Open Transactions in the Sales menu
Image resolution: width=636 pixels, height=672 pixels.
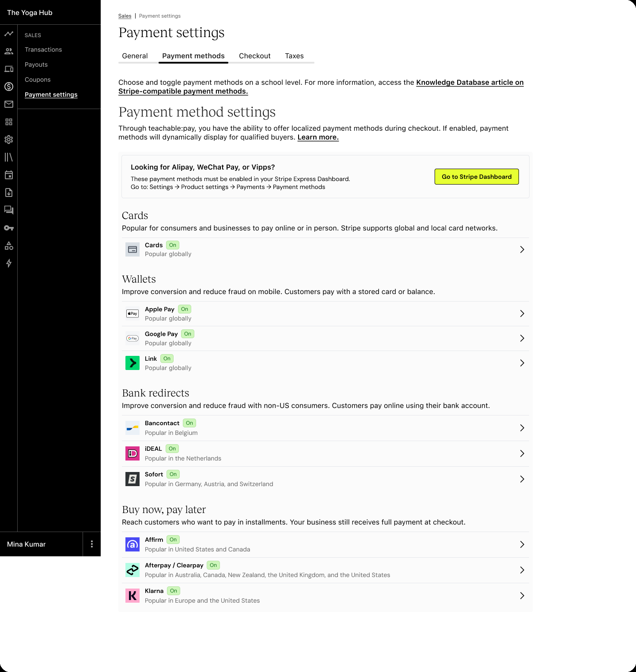tap(43, 49)
